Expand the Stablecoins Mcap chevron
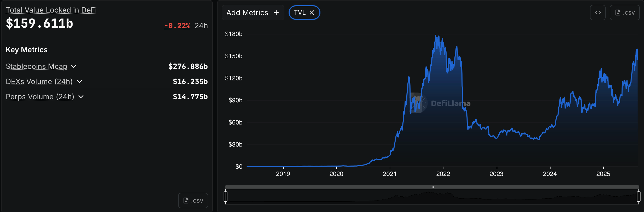The width and height of the screenshot is (644, 212). 74,66
